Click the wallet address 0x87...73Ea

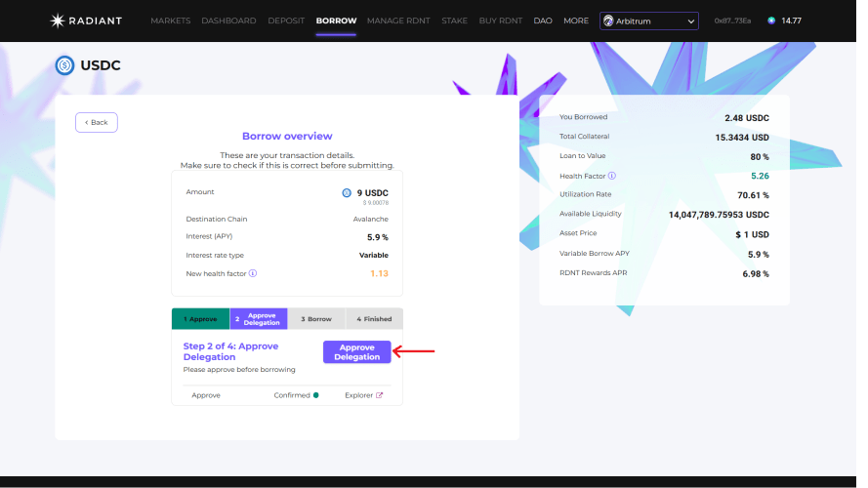[732, 21]
